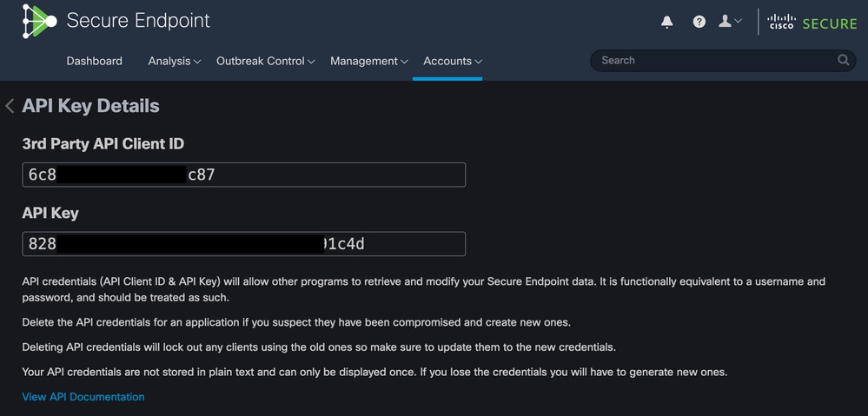
Task: Click the API Key Details heading
Action: point(90,106)
